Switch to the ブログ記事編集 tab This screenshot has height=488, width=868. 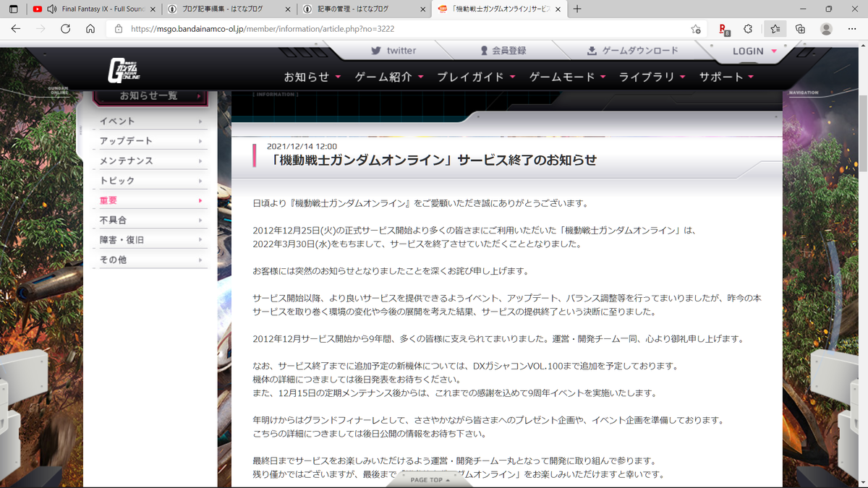(x=229, y=9)
